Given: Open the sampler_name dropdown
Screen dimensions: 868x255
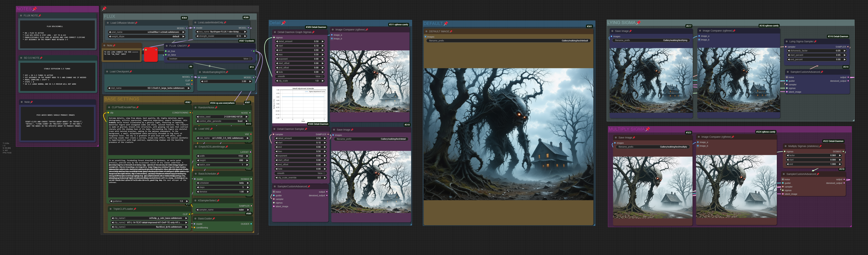Looking at the screenshot, I should (x=223, y=210).
